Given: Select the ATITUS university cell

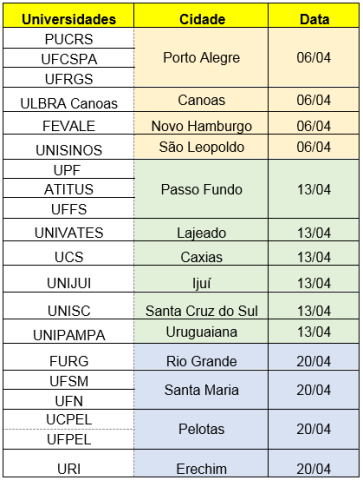Looking at the screenshot, I should point(69,188).
